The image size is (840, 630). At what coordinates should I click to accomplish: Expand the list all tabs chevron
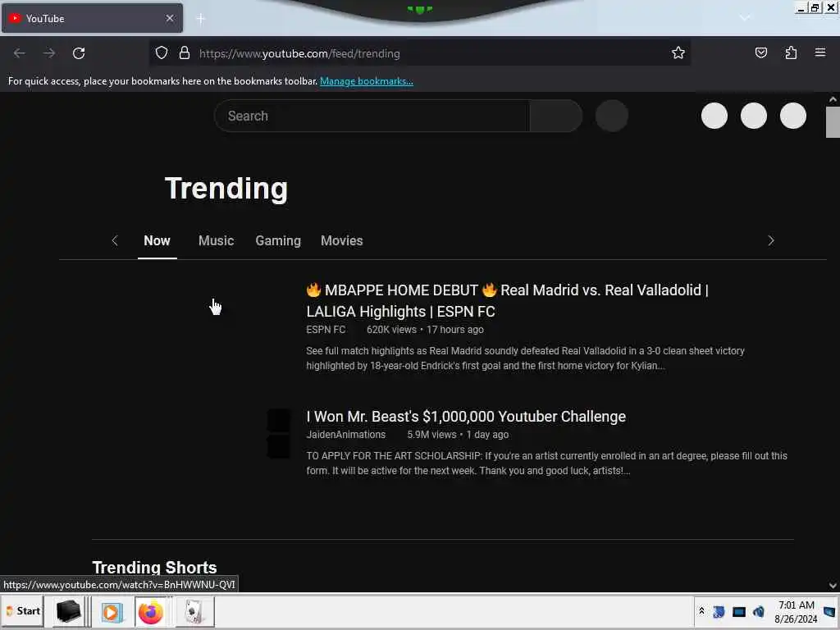tap(745, 18)
